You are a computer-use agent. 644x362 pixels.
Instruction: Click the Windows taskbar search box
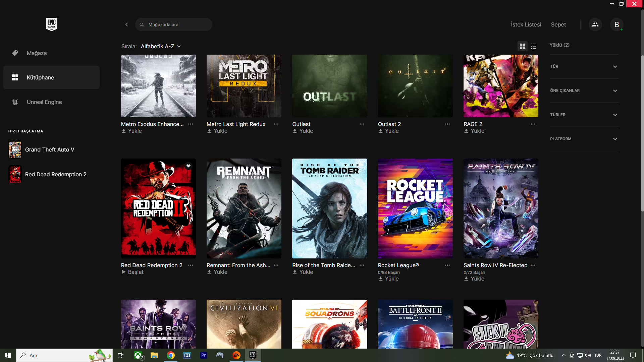click(x=64, y=355)
